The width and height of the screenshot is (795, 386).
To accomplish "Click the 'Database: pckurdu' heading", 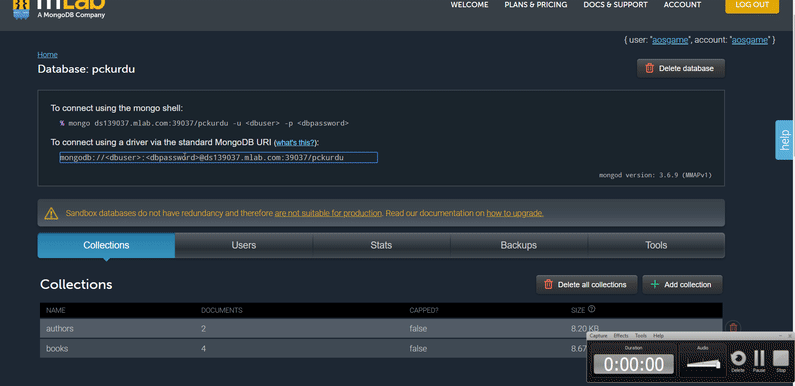I will pos(86,69).
